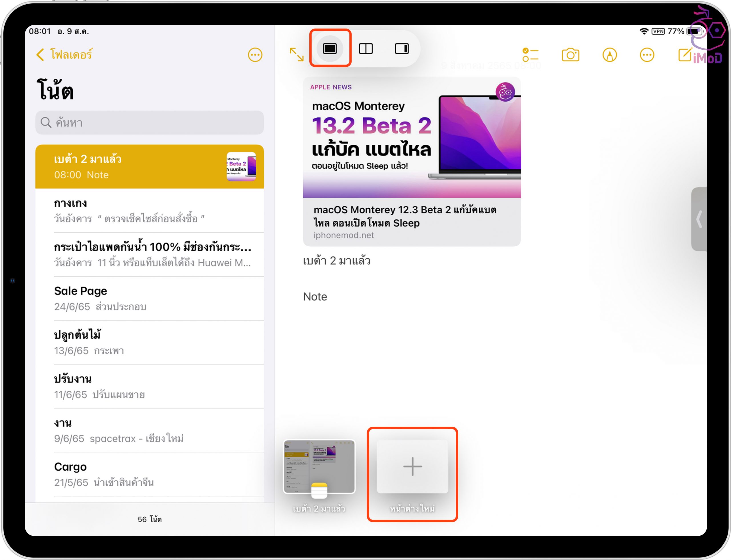The image size is (731, 560).
Task: Select the Slide Over multitasking option
Action: tap(401, 49)
